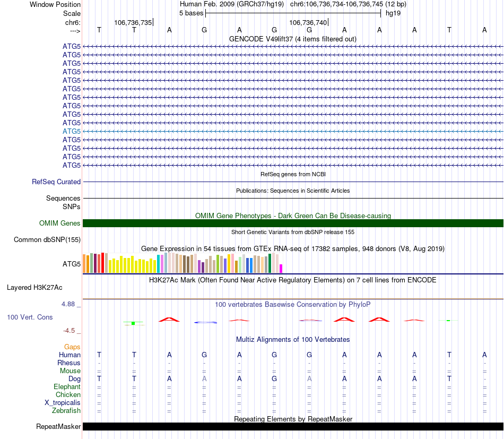Screen dimensions: 504x439
Task: Click the 'chr6:' ruler label
Action: [73, 22]
